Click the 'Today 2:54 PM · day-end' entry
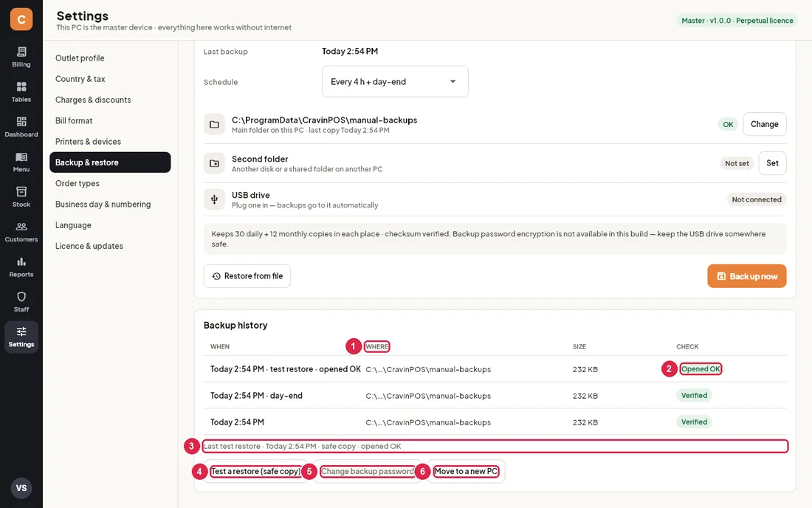Image resolution: width=812 pixels, height=508 pixels. click(x=256, y=396)
